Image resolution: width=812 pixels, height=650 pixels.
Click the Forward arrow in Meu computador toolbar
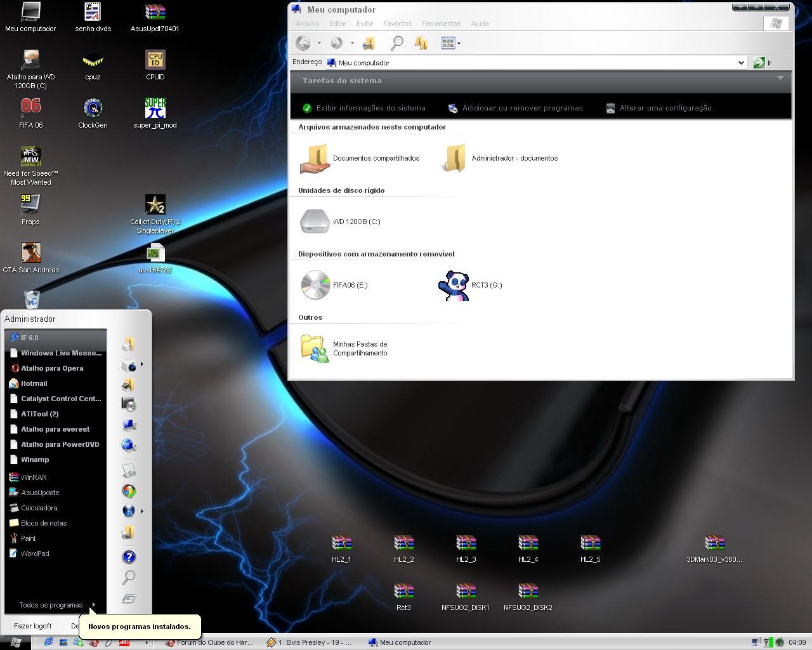coord(337,43)
